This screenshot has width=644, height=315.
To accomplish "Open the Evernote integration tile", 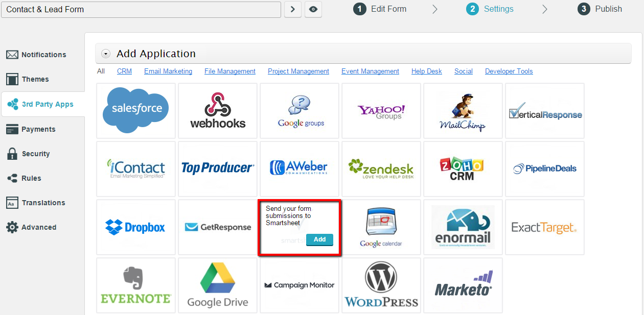I will point(136,285).
